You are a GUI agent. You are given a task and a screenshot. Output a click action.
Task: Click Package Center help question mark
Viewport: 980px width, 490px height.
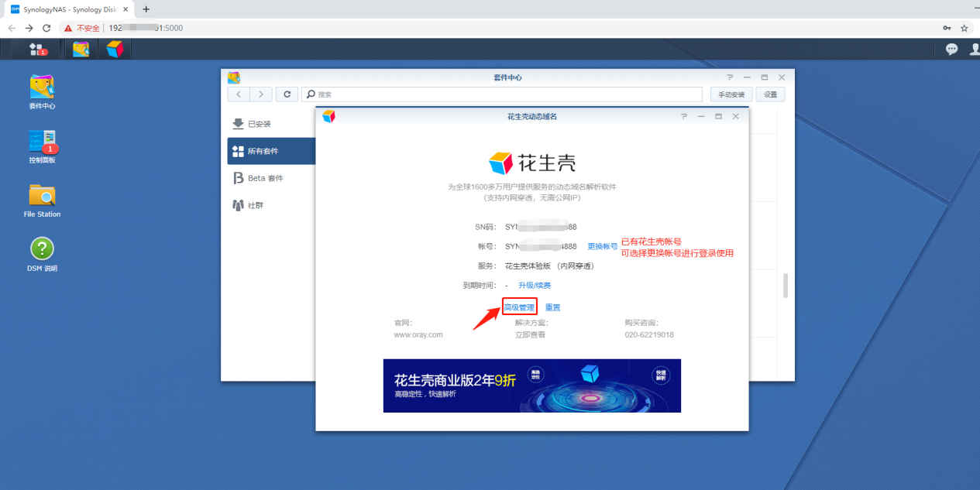730,77
